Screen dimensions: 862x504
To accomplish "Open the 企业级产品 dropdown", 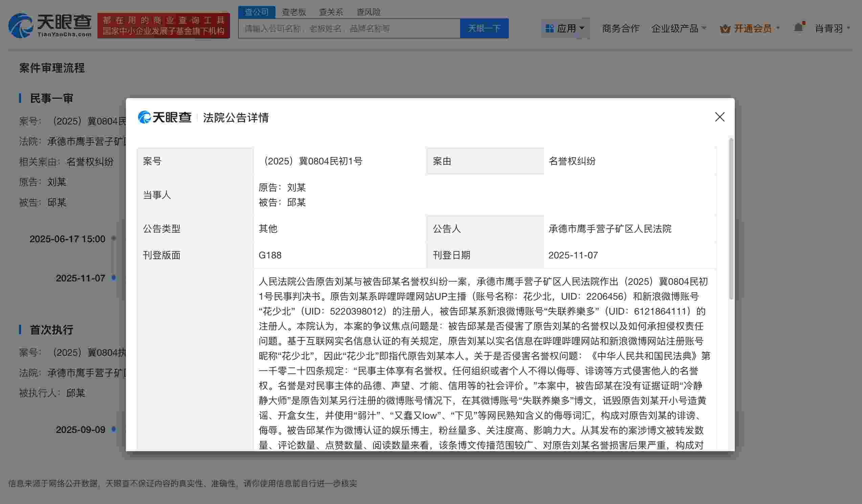I will [x=679, y=28].
